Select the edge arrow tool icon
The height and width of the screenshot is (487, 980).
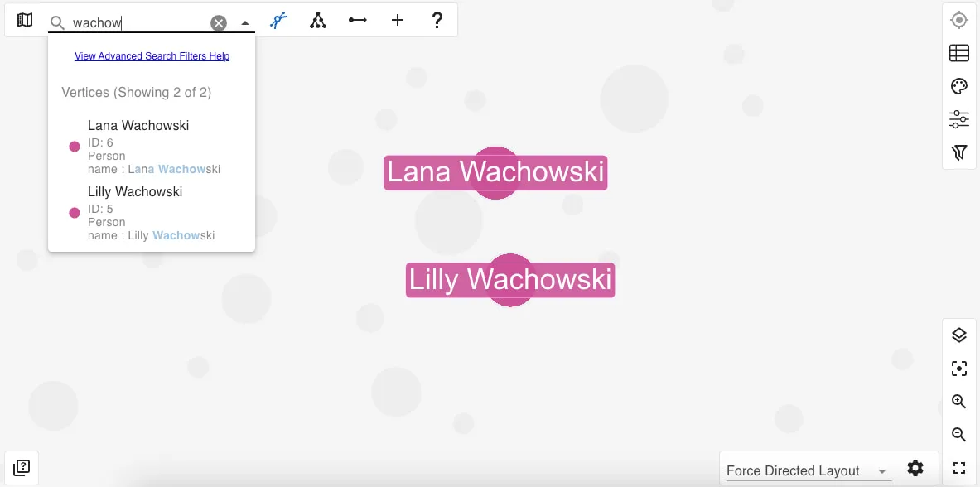pos(358,21)
